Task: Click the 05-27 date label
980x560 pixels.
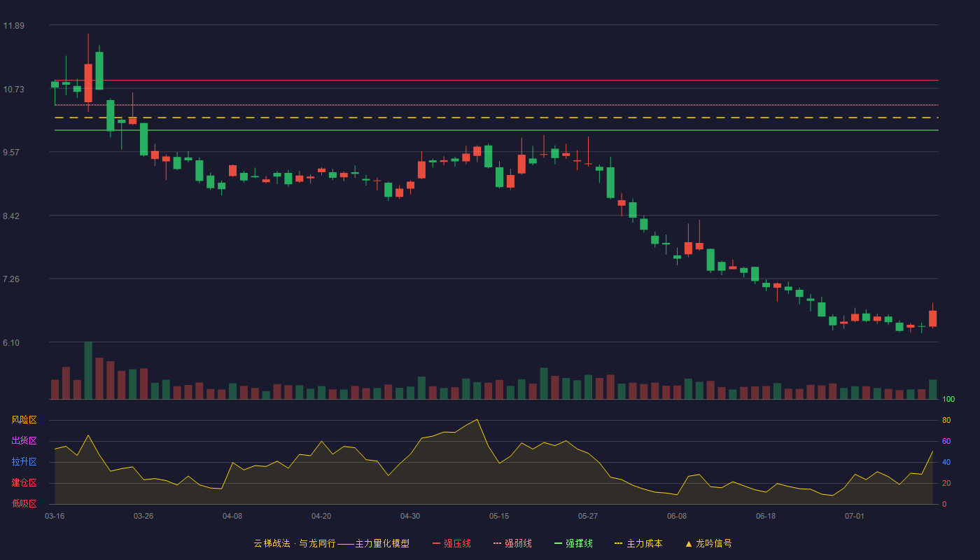Action: tap(588, 516)
